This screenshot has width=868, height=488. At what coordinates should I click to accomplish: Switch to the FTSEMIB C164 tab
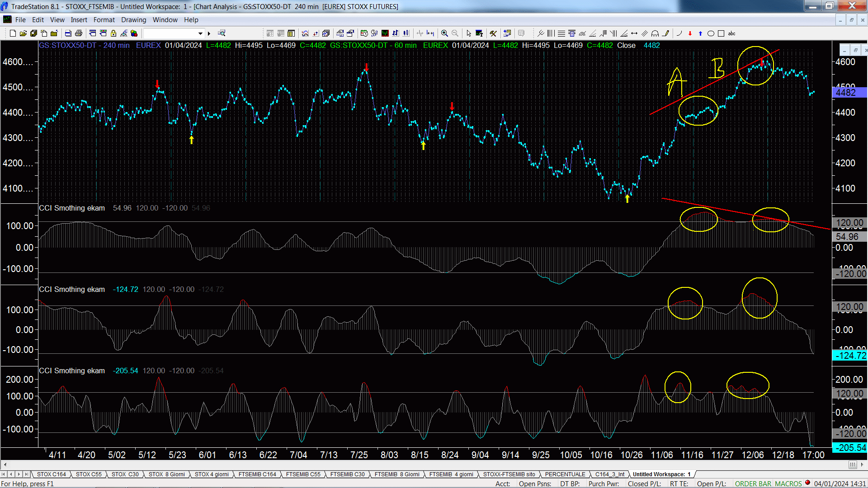point(257,474)
